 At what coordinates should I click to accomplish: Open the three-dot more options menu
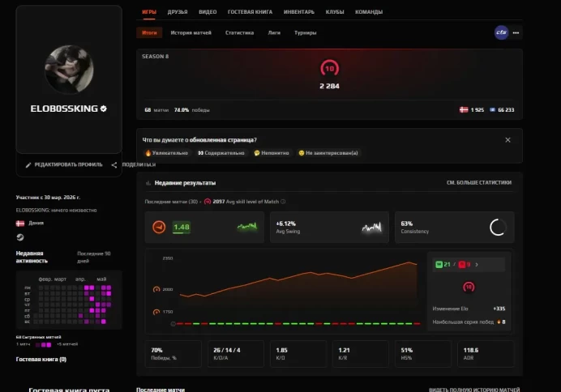point(516,32)
